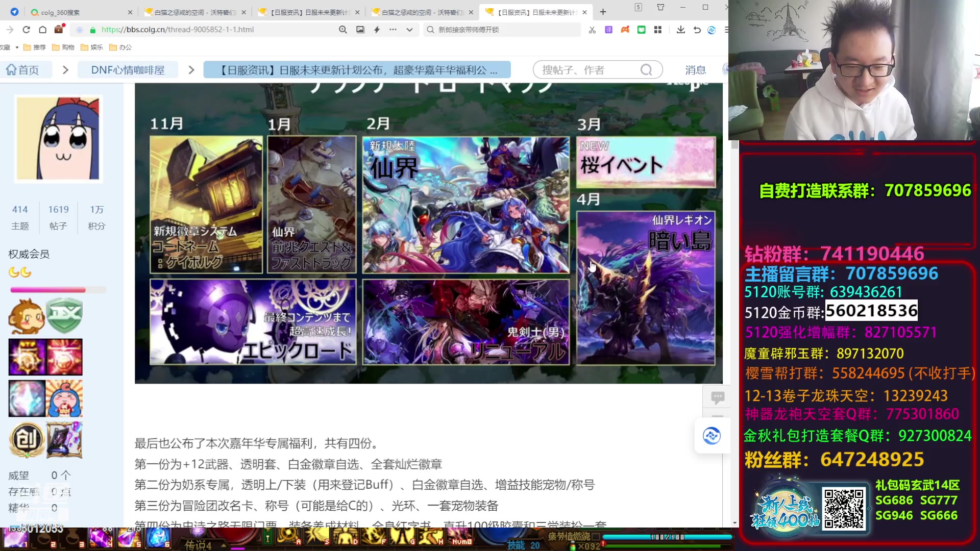Viewport: 980px width, 551px height.
Task: Expand the address bar dropdown chevron
Action: [409, 30]
